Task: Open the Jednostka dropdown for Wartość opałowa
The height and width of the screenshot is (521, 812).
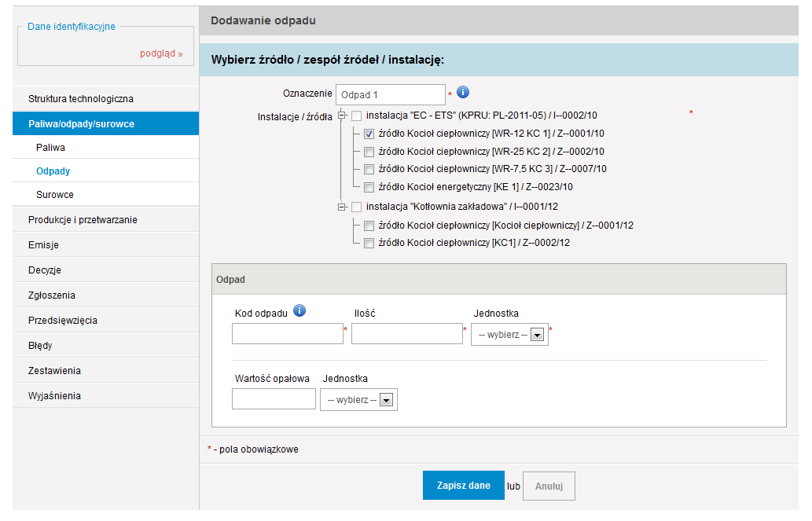Action: pos(359,400)
